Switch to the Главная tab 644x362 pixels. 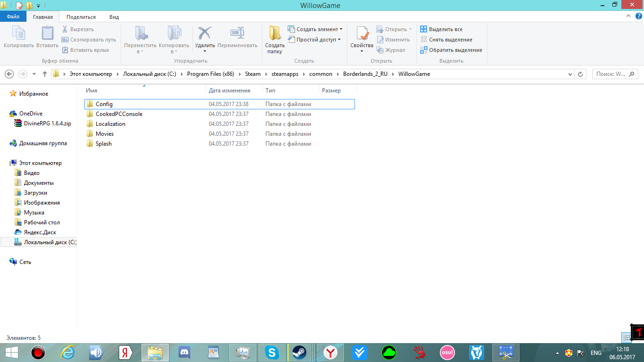tap(43, 17)
